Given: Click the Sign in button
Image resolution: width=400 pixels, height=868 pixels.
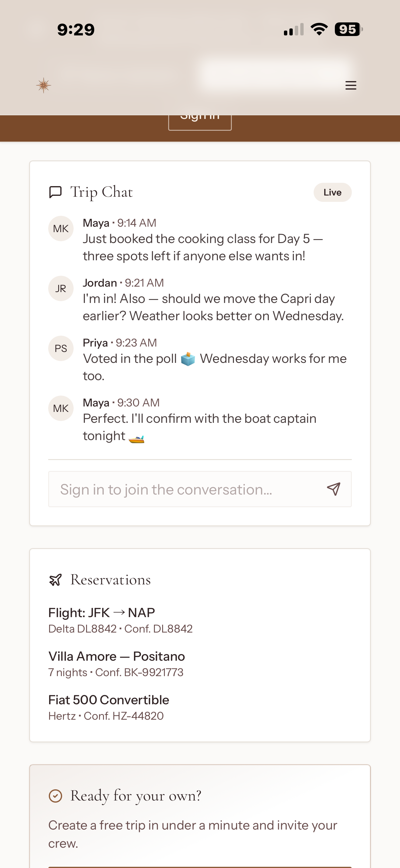Looking at the screenshot, I should 200,122.
